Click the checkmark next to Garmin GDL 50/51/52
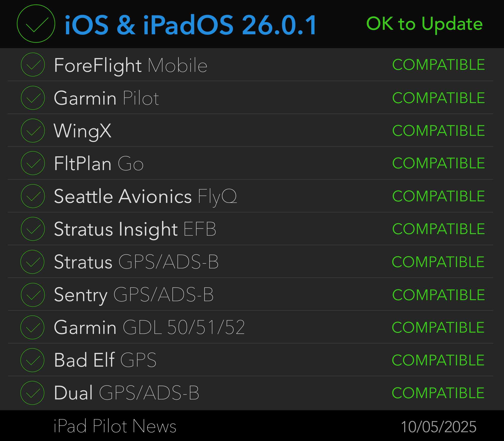This screenshot has height=441, width=504. point(33,327)
